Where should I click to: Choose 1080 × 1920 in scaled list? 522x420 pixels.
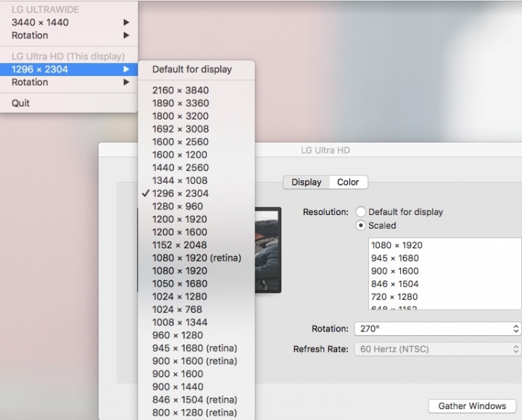tap(445, 245)
